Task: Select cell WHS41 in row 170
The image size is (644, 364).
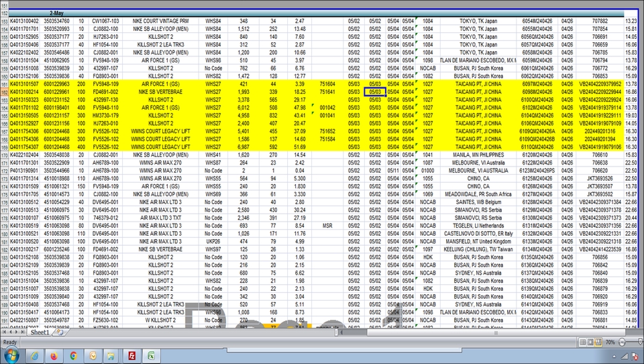Action: click(x=213, y=155)
